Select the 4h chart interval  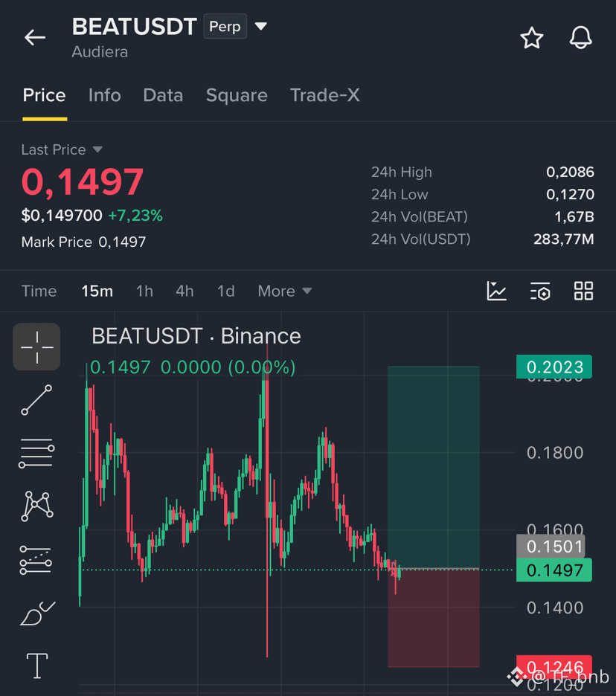185,291
